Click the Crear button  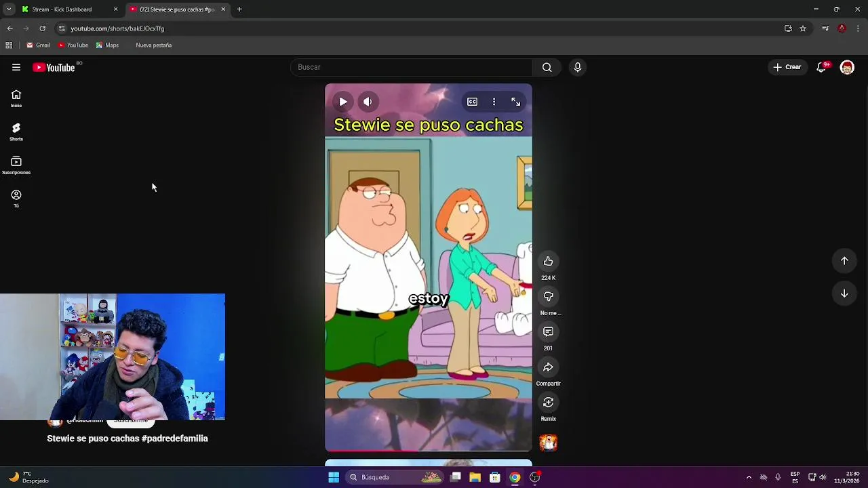point(787,67)
